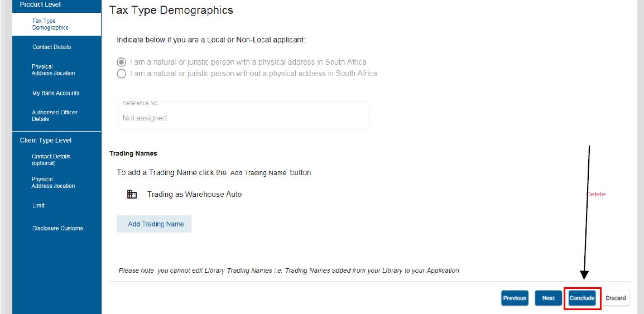Screen dimensions: 644x314
Task: Open the Limit section
Action: 56,205
